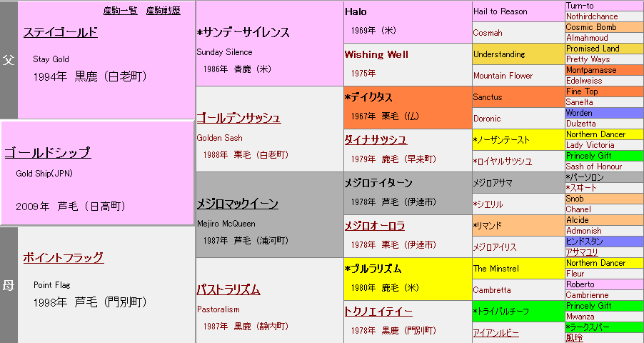
Task: Click the サンデーサイレンス pedigree cell
Action: pos(269,43)
